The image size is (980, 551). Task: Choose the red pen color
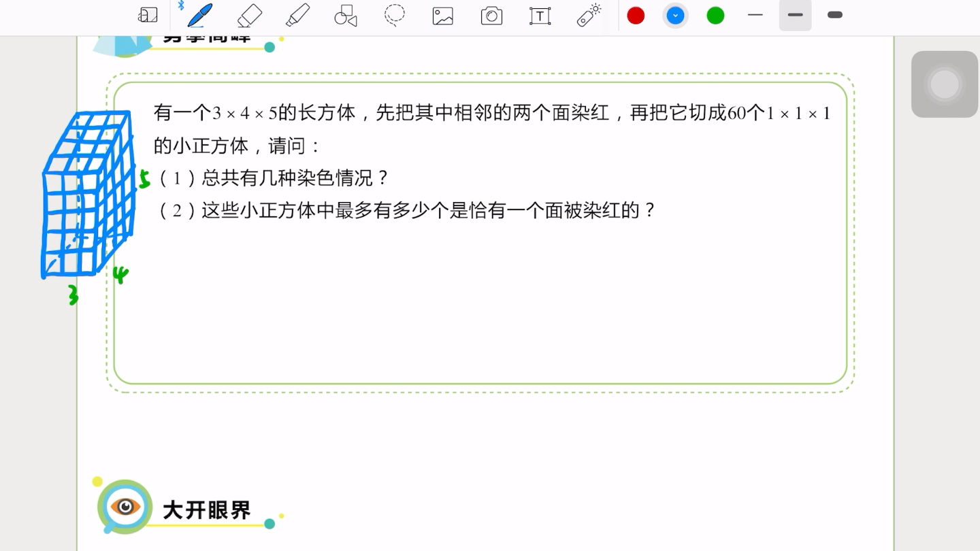[636, 16]
